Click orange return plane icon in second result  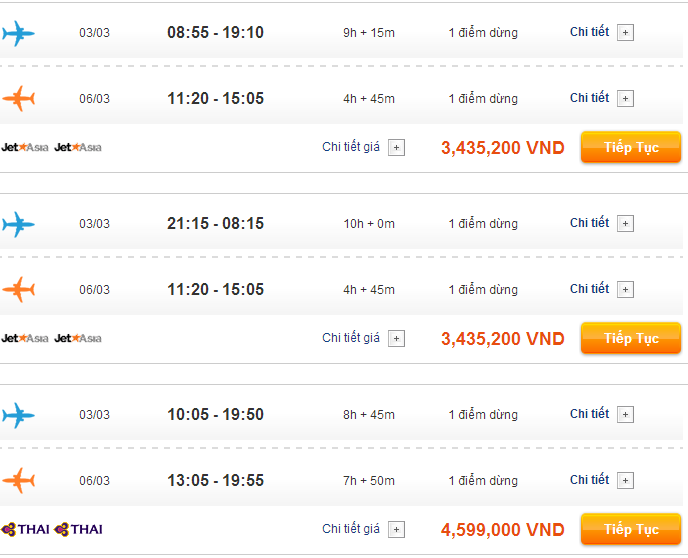pos(18,289)
